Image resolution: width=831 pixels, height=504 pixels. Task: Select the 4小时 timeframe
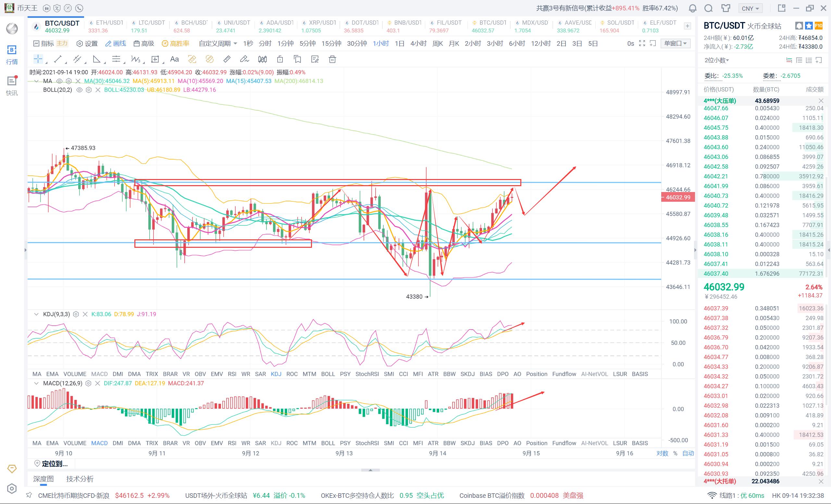tap(418, 43)
